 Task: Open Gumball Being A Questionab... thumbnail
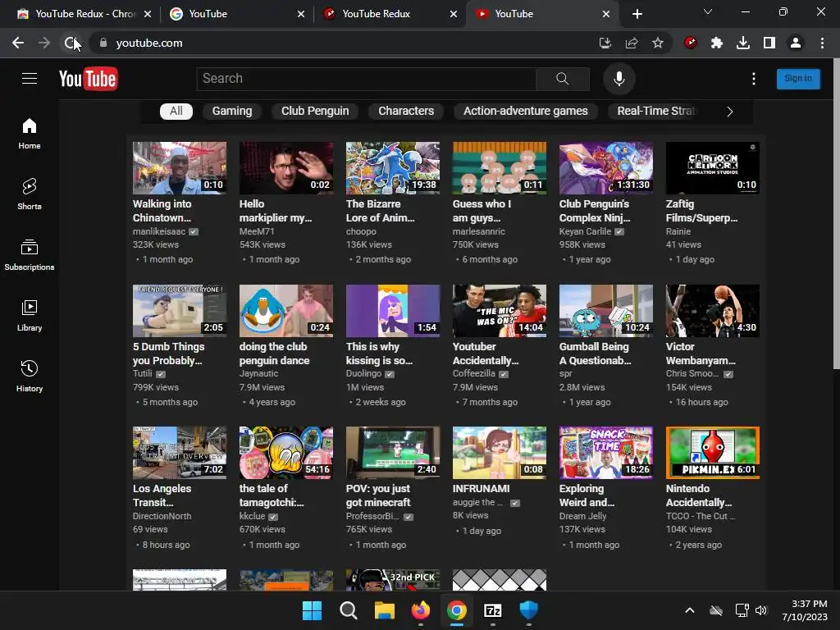pyautogui.click(x=606, y=311)
